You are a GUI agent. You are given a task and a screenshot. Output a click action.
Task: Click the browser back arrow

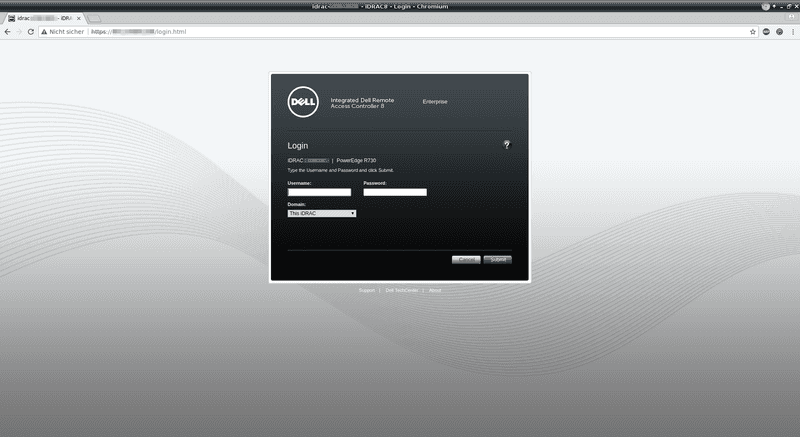coord(7,32)
